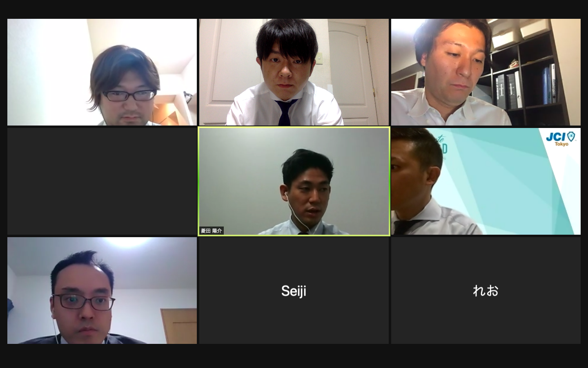Image resolution: width=588 pixels, height=368 pixels.
Task: Select video tile with bookshelf background
Action: pos(486,72)
